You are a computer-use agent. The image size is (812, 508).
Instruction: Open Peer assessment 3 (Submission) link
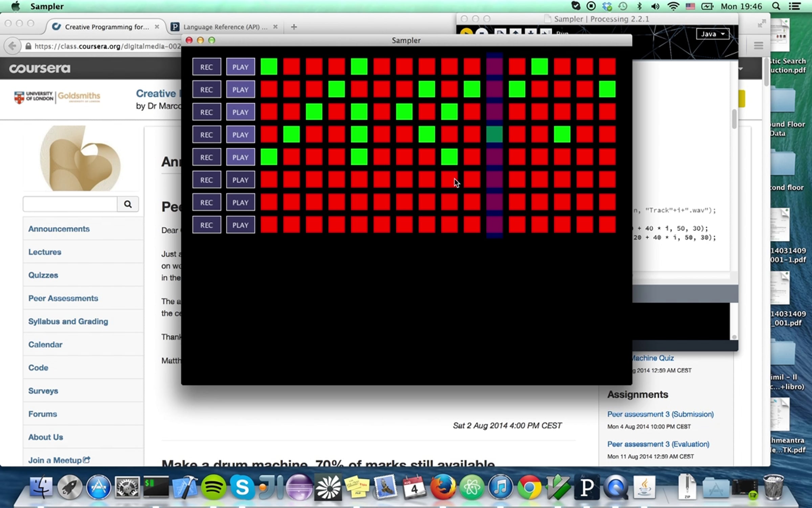[x=660, y=414]
